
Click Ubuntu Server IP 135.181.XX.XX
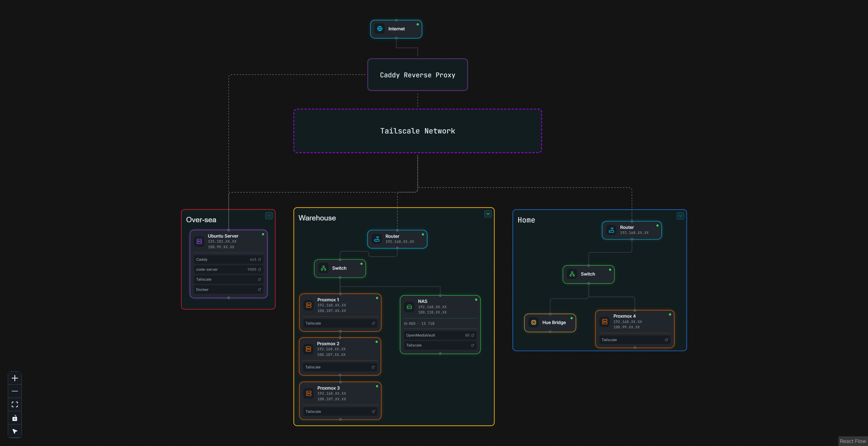click(x=222, y=242)
